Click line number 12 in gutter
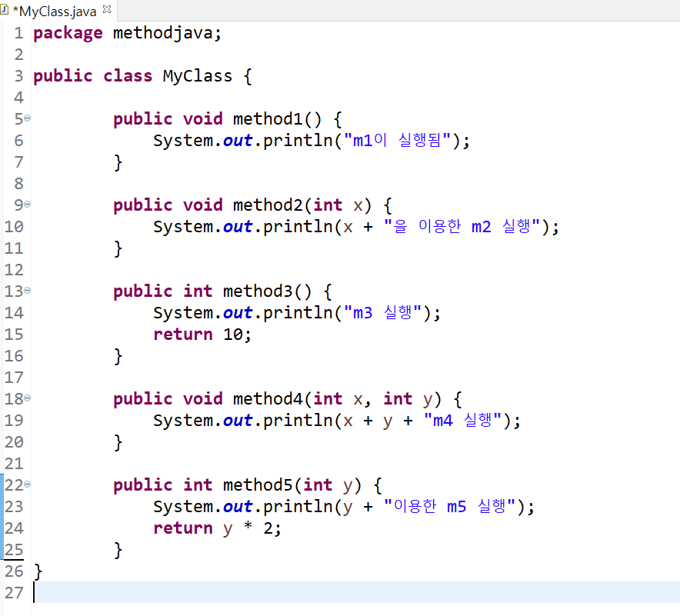 pos(14,270)
